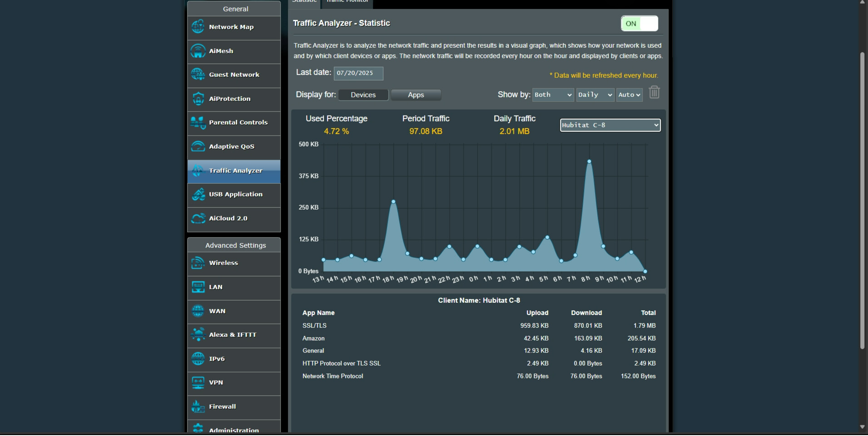Expand the Daily period dropdown
The width and height of the screenshot is (868, 436).
(x=595, y=95)
